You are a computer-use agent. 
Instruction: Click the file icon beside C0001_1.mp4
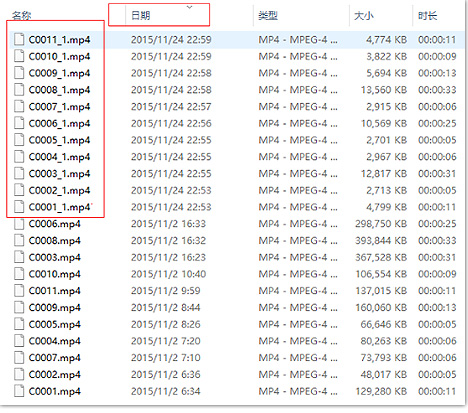(x=19, y=207)
